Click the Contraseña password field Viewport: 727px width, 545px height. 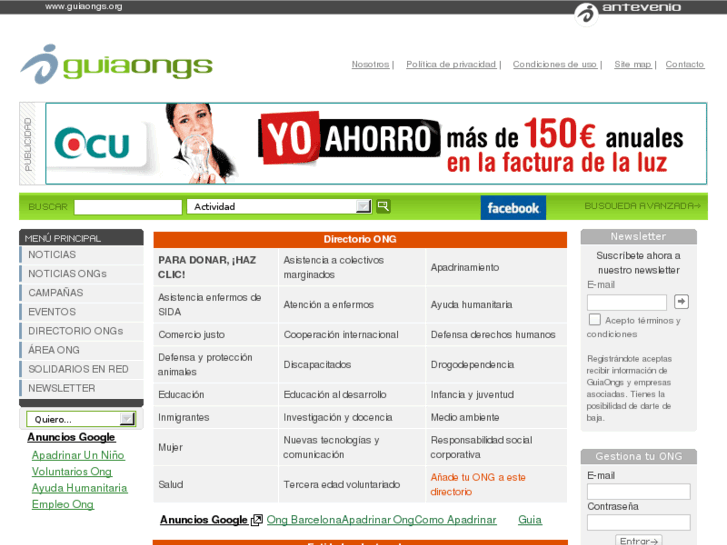click(638, 522)
